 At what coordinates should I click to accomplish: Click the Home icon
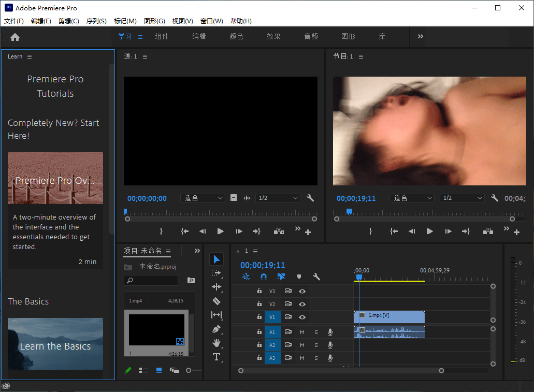click(15, 37)
